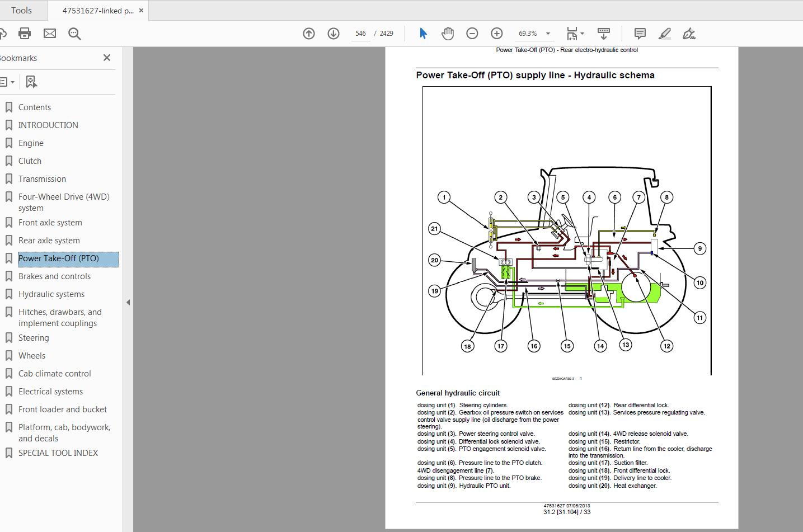The width and height of the screenshot is (803, 532).
Task: Go to the Electrical systems bookmark
Action: [x=51, y=391]
